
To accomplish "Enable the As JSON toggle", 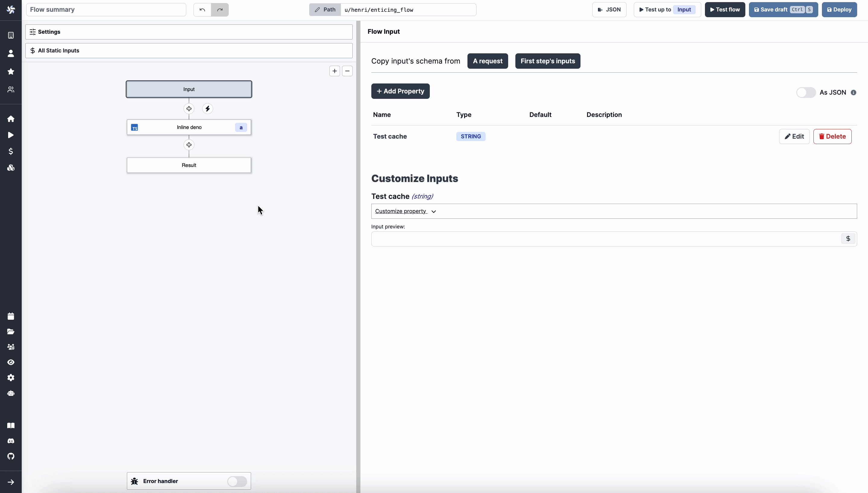I will 806,92.
